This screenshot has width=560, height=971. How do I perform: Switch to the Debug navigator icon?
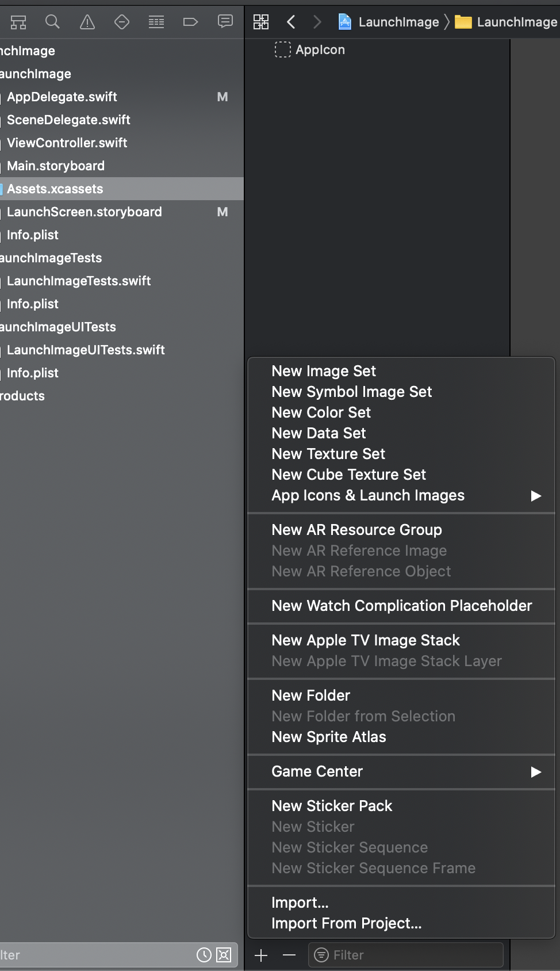(x=156, y=22)
